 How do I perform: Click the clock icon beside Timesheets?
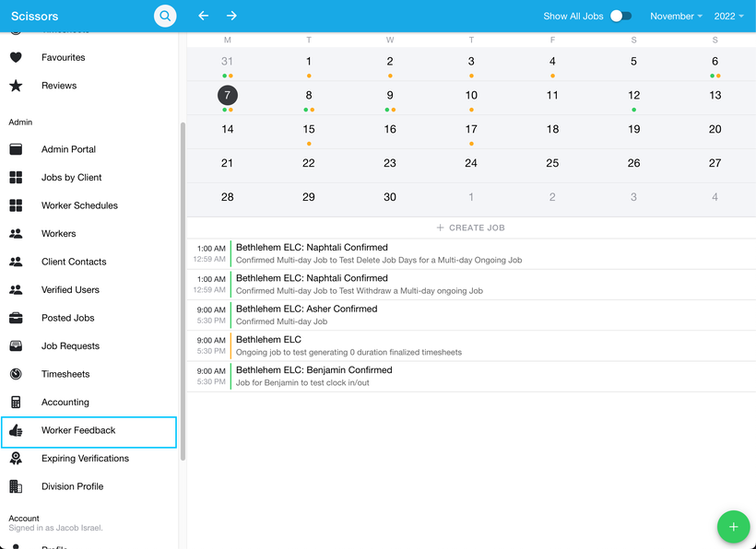[16, 374]
